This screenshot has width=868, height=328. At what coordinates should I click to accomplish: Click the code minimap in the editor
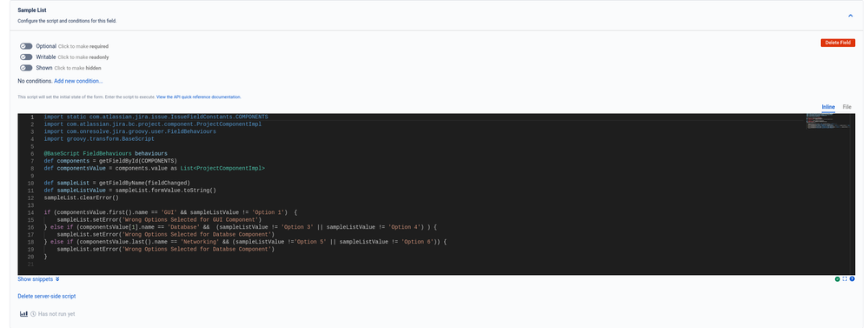pyautogui.click(x=828, y=121)
